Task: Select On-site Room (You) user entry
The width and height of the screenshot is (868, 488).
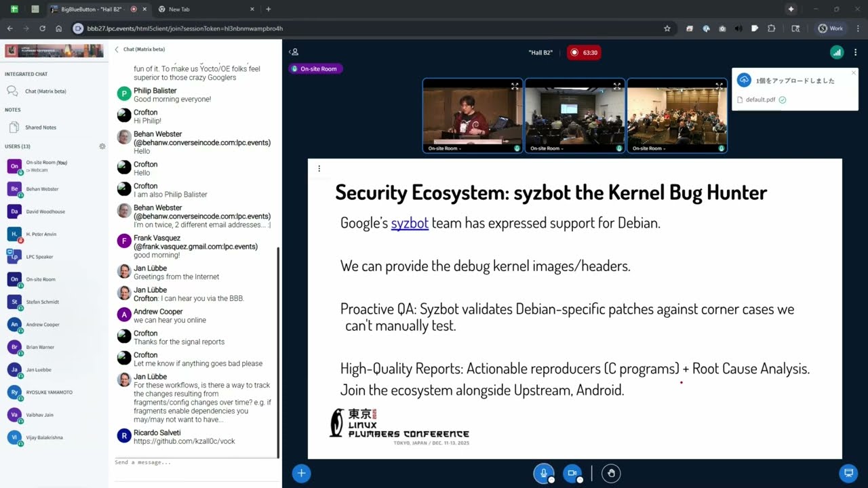Action: pyautogui.click(x=54, y=166)
